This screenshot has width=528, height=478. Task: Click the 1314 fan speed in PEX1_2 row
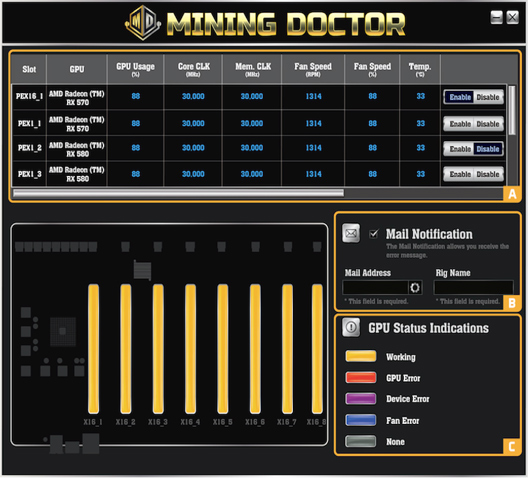314,148
